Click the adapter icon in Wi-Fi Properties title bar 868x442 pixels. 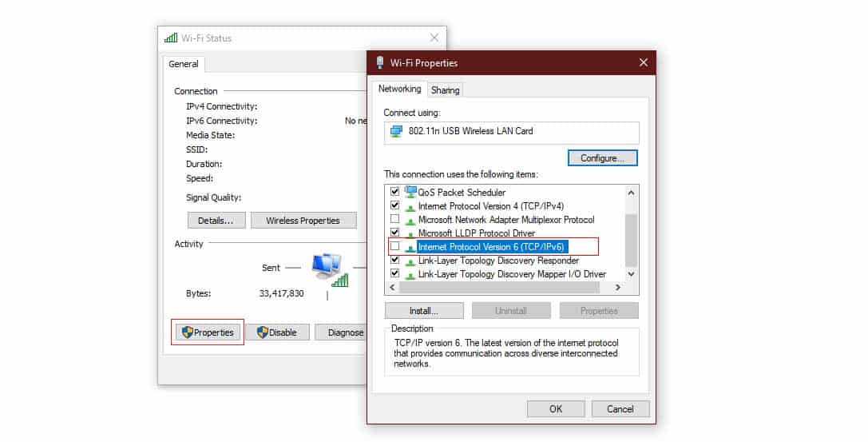coord(380,62)
